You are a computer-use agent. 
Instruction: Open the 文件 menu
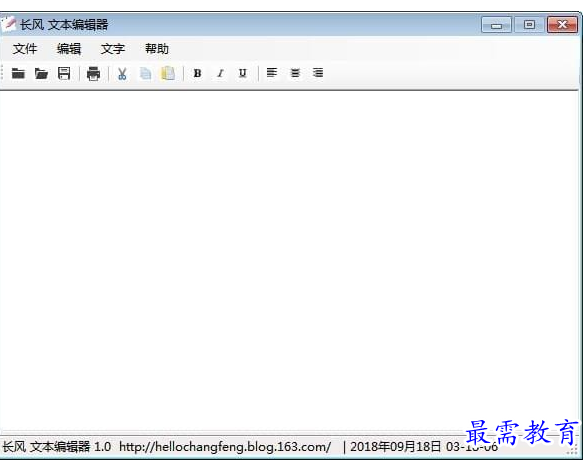click(x=25, y=49)
